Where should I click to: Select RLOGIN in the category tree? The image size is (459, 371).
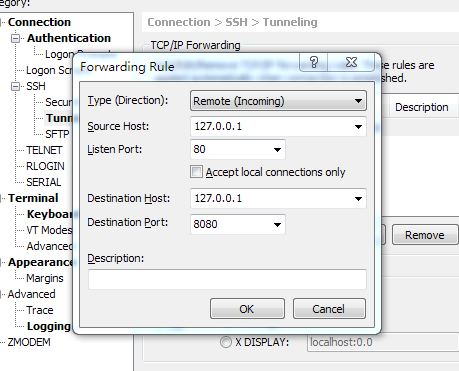click(45, 166)
